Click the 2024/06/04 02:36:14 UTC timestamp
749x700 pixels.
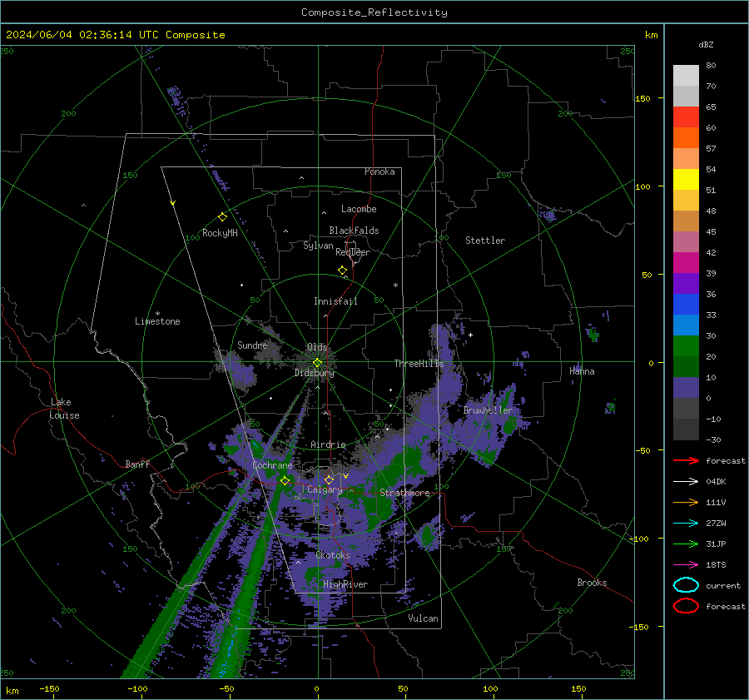tap(82, 35)
